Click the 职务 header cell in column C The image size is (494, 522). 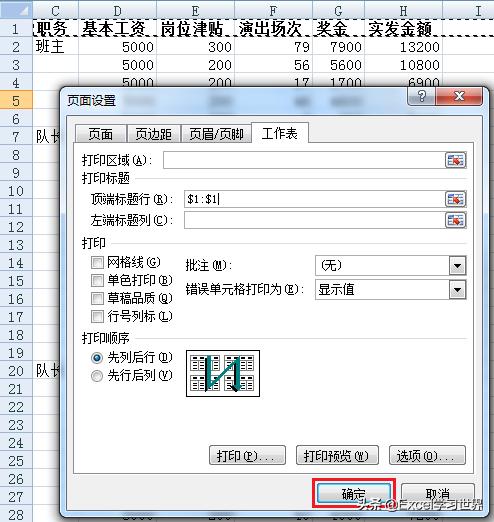(x=55, y=29)
